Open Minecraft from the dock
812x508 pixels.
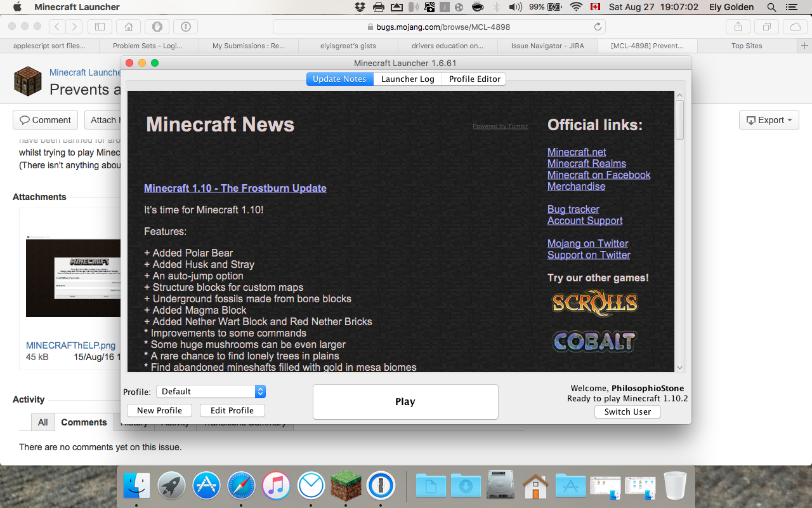click(x=346, y=486)
